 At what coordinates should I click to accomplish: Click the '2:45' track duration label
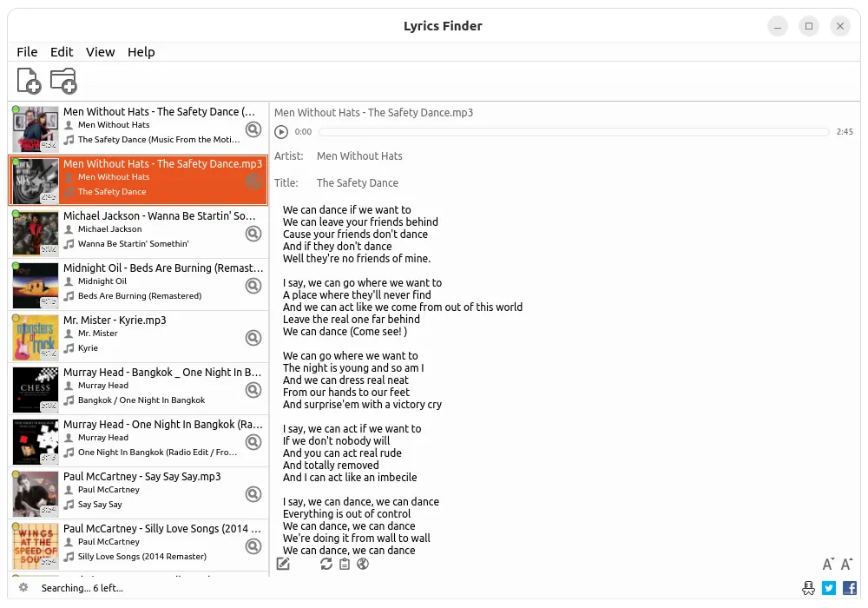point(845,132)
